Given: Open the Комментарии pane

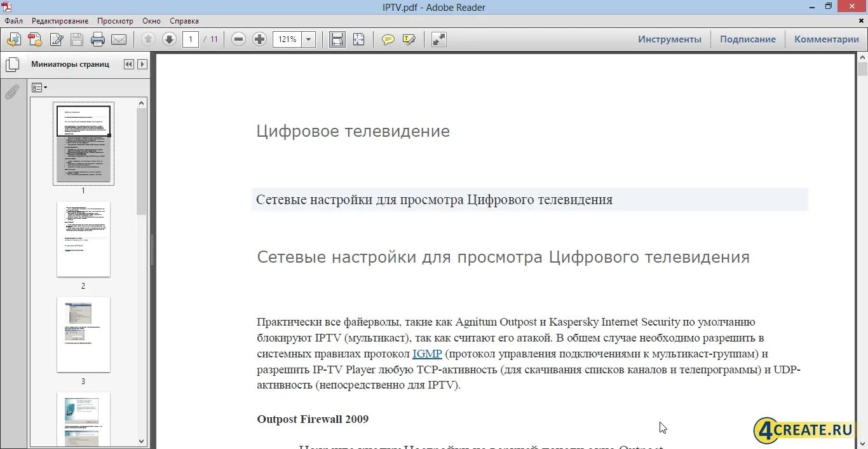Looking at the screenshot, I should (x=827, y=39).
